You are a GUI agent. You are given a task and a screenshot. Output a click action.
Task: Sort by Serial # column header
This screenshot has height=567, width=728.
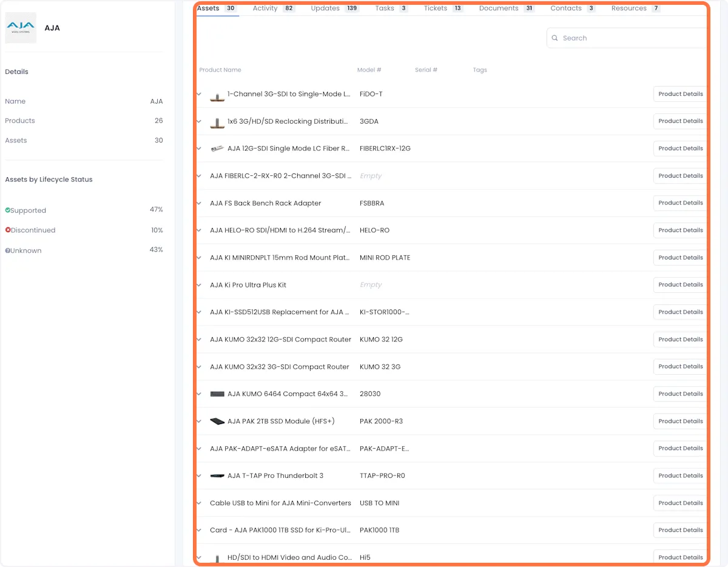[426, 70]
